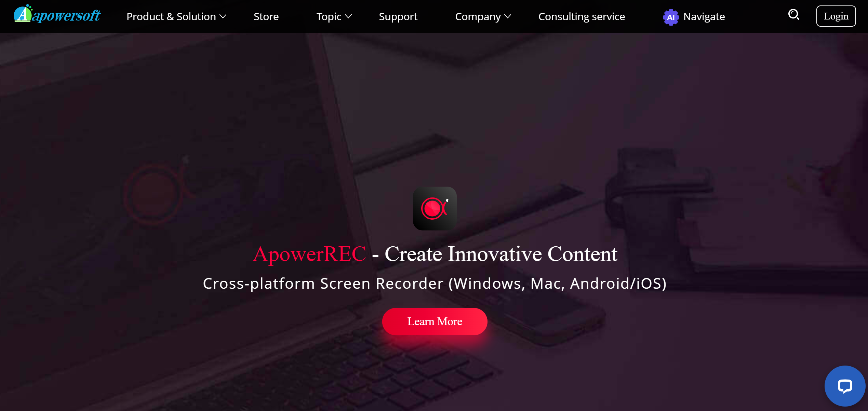This screenshot has height=411, width=868.
Task: Toggle search input field visibility
Action: click(x=794, y=15)
